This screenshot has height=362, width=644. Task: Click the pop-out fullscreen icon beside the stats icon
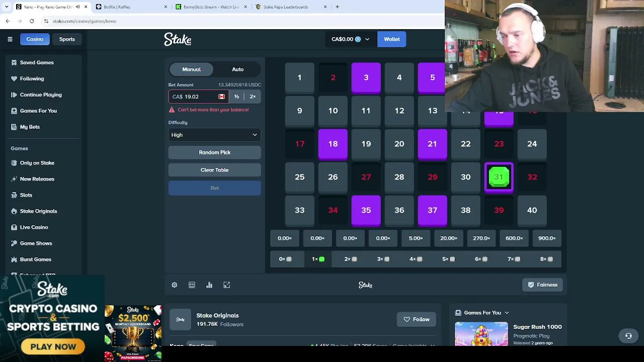(227, 285)
